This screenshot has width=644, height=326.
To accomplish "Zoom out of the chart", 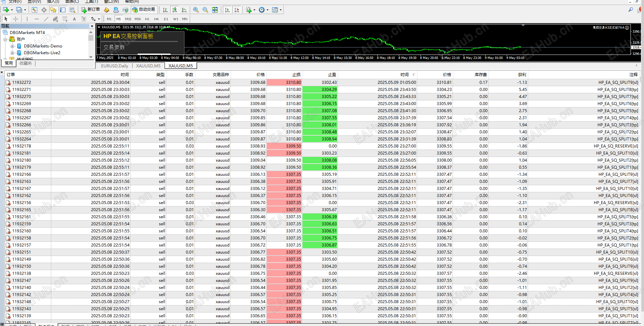I will click(x=205, y=10).
